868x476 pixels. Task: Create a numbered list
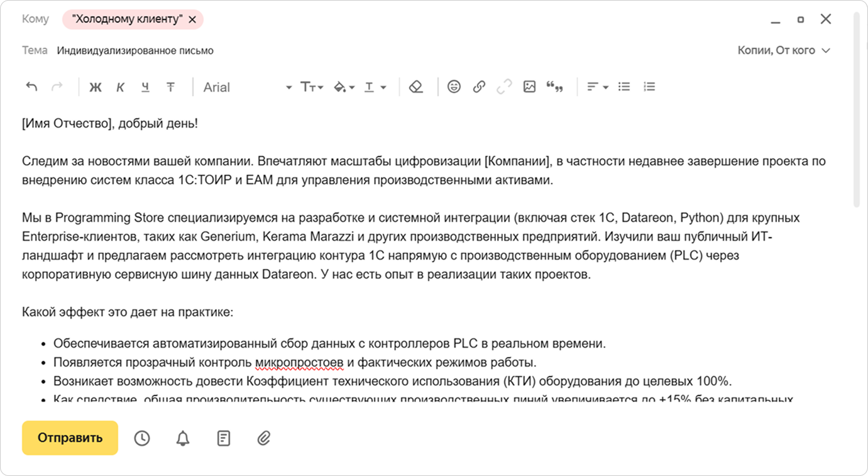pos(649,87)
